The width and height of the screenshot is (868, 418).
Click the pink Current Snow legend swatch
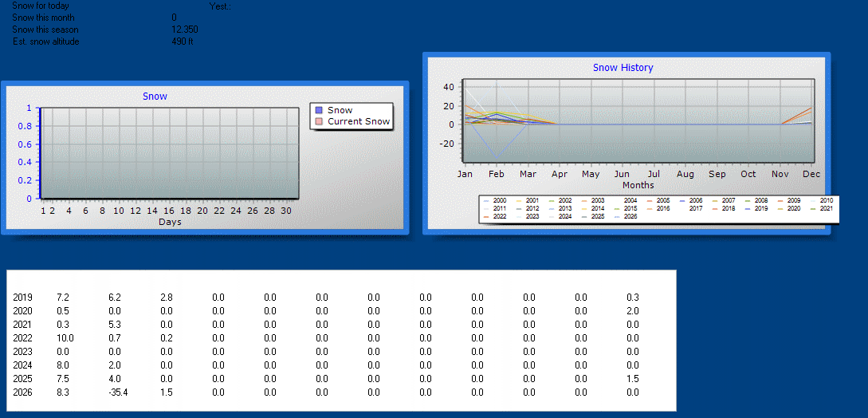click(x=318, y=121)
